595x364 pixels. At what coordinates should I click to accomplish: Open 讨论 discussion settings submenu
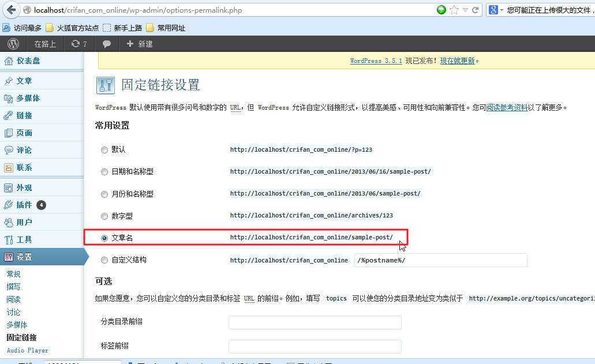pos(14,312)
